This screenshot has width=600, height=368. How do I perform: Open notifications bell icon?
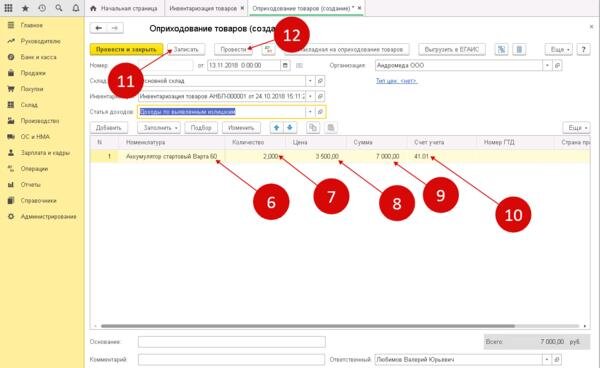76,8
